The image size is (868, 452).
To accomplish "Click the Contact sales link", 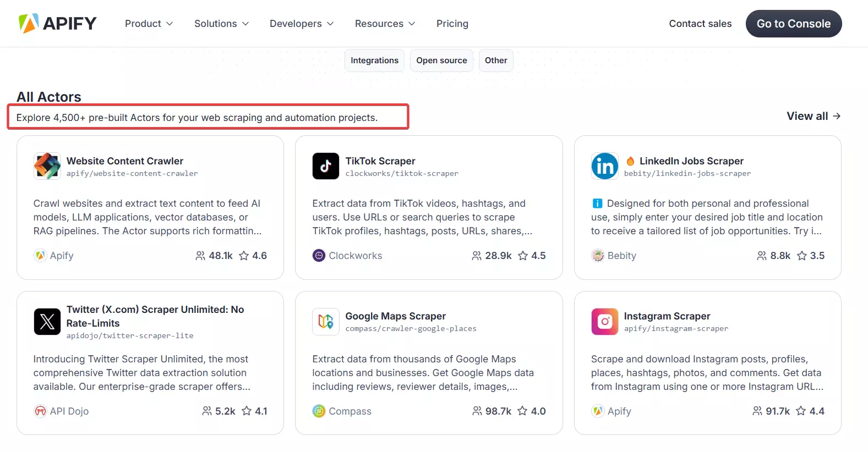I will click(x=700, y=24).
